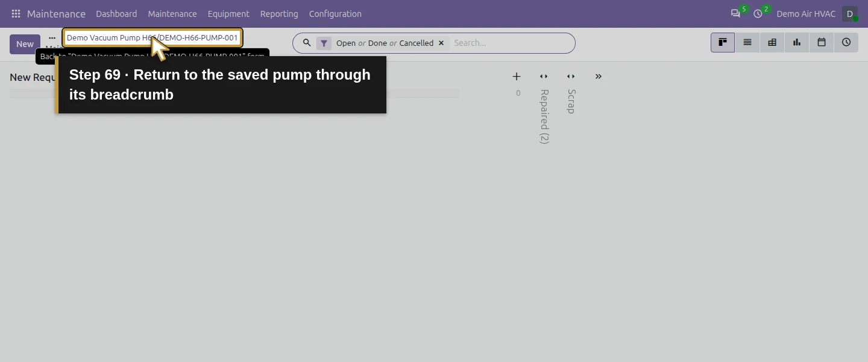868x362 pixels.
Task: Switch to Graph view
Action: (797, 43)
